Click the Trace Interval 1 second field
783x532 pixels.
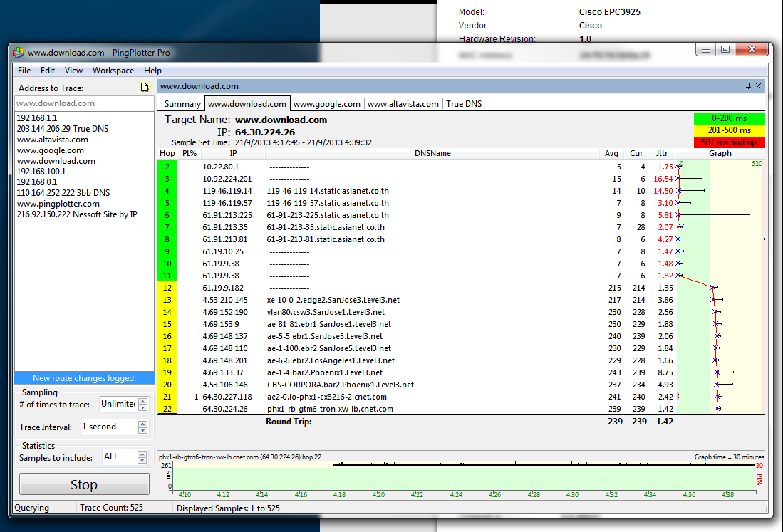coord(109,427)
